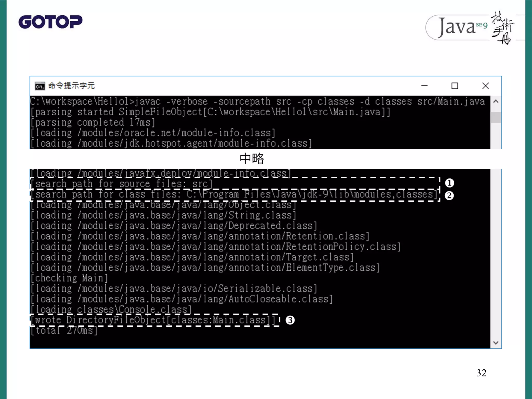Click the javac -verbose command line

click(257, 101)
